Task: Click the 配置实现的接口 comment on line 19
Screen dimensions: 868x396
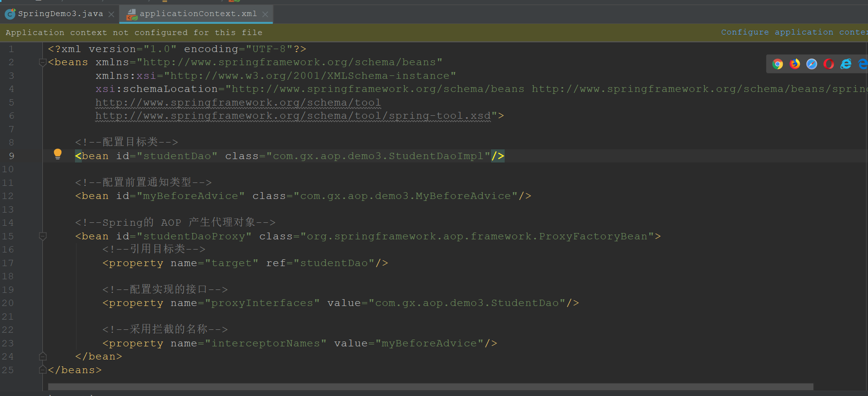Action: (165, 289)
